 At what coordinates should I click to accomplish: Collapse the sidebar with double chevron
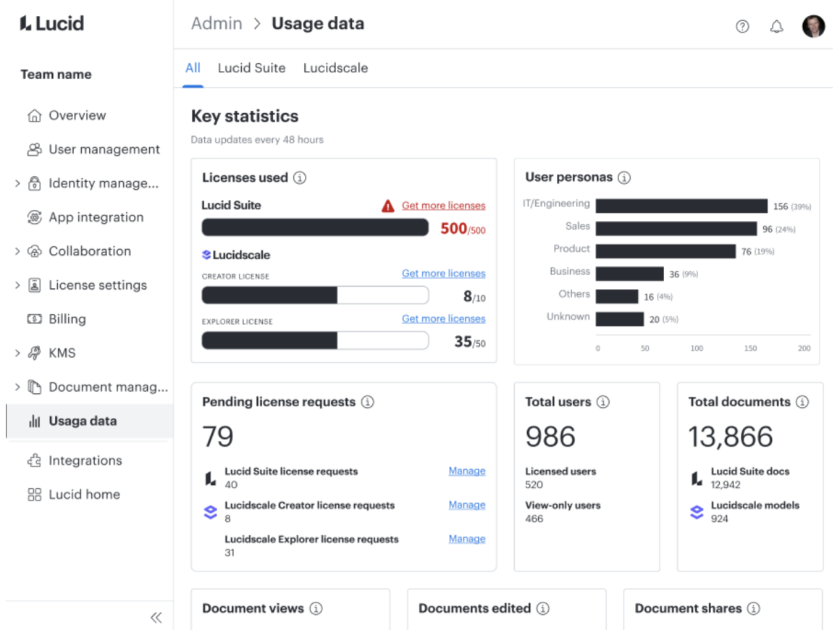point(156,618)
